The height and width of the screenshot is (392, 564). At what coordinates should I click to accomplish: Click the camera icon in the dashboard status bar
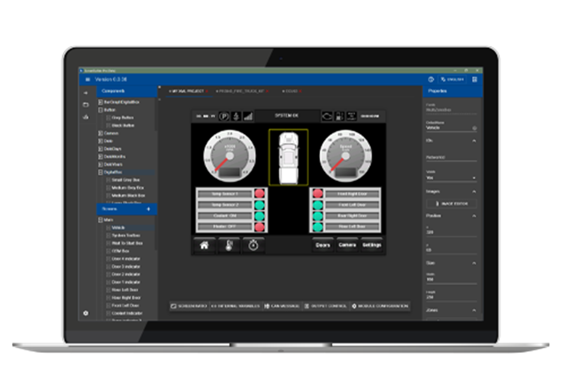328,116
